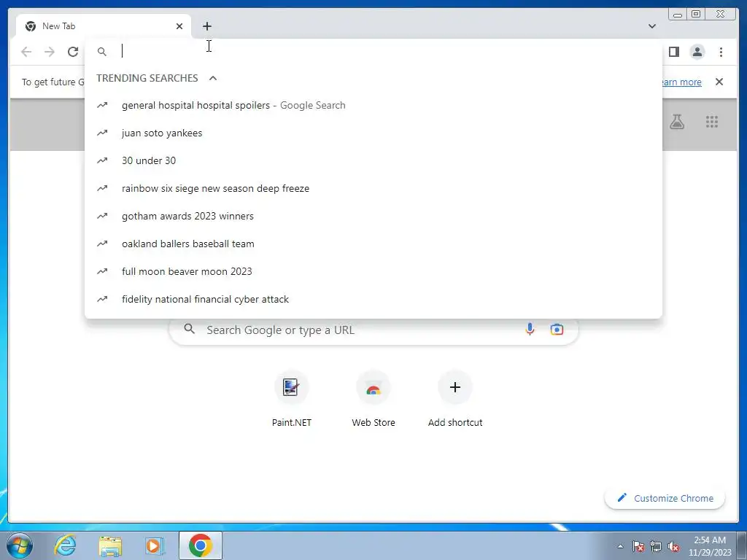Pick fidelity national financial cyber attack

[x=373, y=299]
